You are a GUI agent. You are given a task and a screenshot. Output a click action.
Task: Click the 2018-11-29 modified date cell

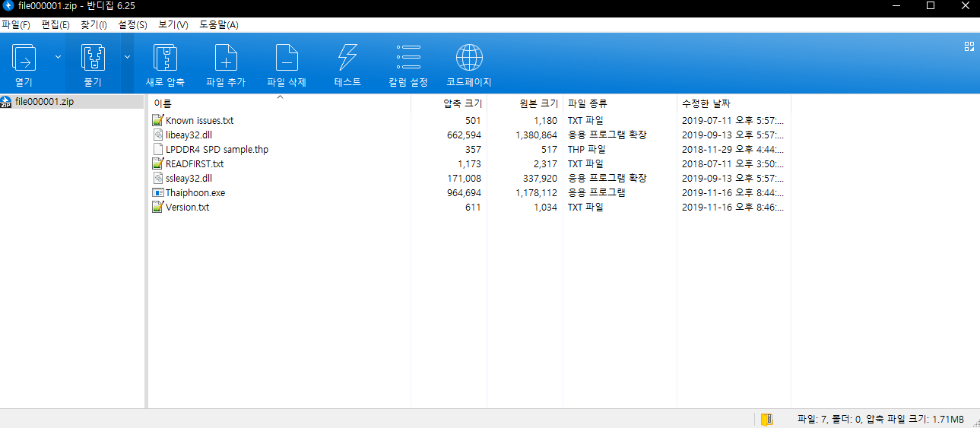[733, 149]
